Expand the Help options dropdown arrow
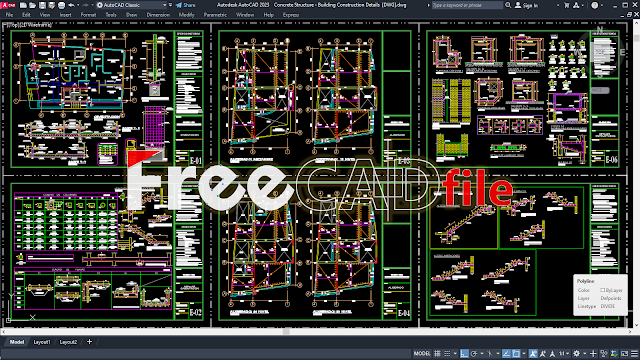 [x=602, y=5]
